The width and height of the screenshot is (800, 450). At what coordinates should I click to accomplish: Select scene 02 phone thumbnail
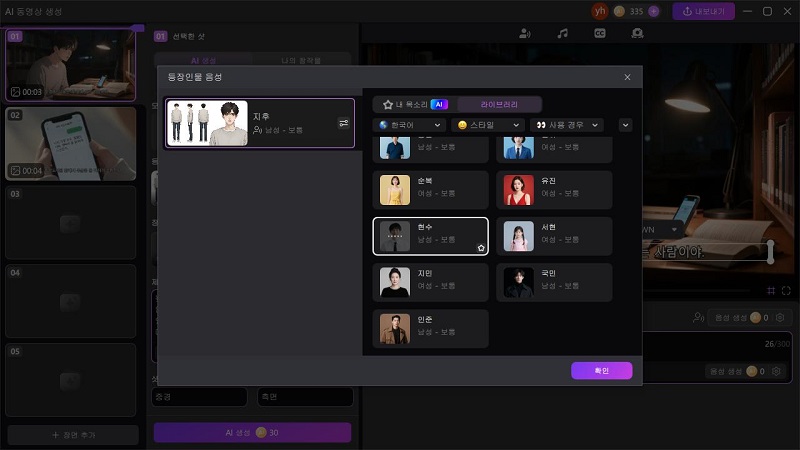click(x=70, y=143)
